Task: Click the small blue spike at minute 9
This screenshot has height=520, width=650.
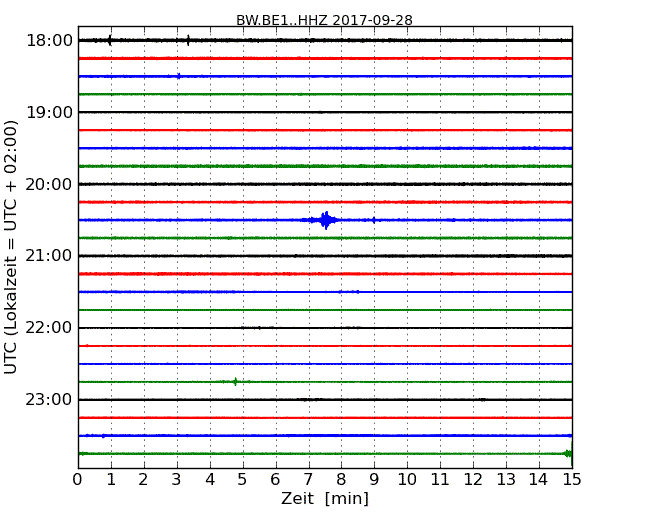Action: click(x=374, y=220)
